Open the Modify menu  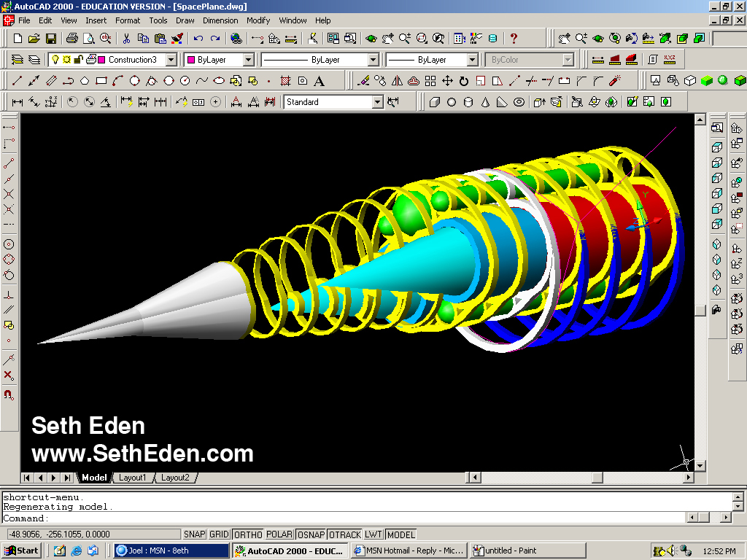point(258,20)
